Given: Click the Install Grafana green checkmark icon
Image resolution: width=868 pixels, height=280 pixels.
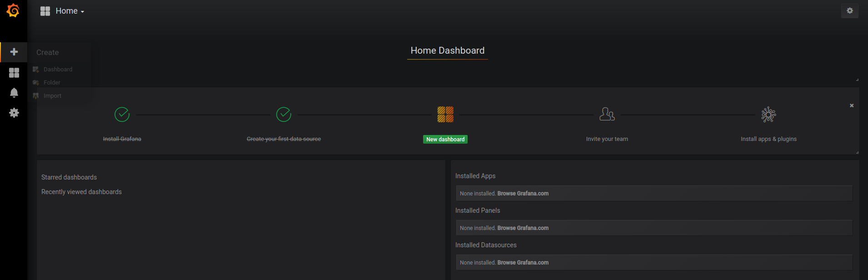Looking at the screenshot, I should pyautogui.click(x=122, y=115).
